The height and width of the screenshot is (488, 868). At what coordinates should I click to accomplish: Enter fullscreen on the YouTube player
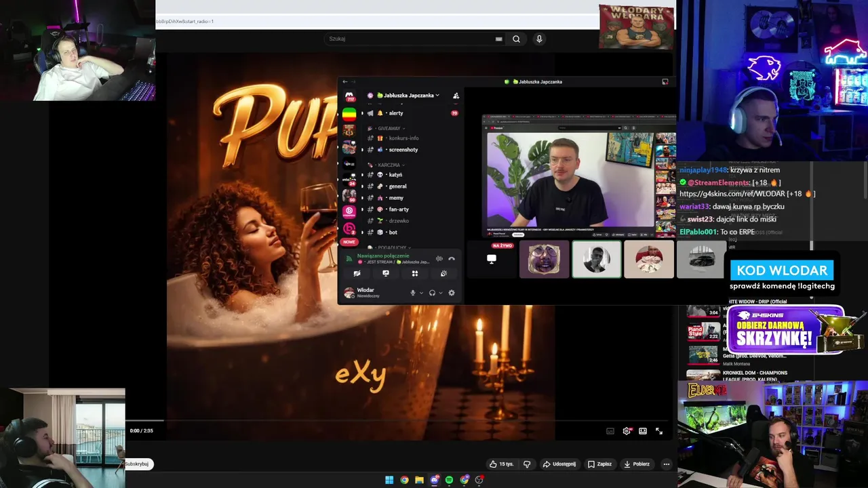pos(659,431)
